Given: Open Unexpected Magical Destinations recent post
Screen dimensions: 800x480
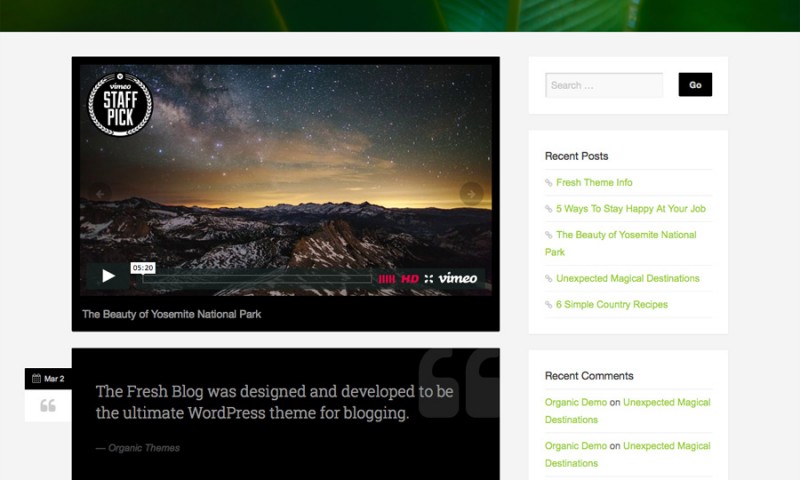Looking at the screenshot, I should coord(628,279).
